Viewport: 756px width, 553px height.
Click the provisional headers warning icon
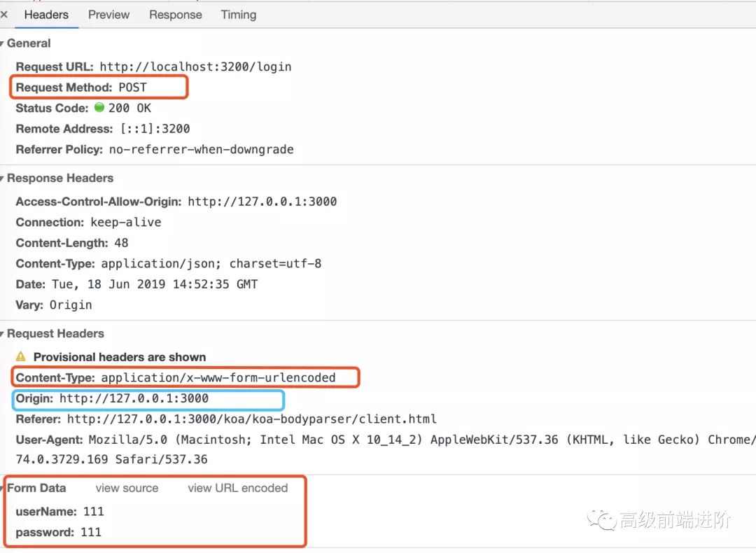click(x=21, y=357)
